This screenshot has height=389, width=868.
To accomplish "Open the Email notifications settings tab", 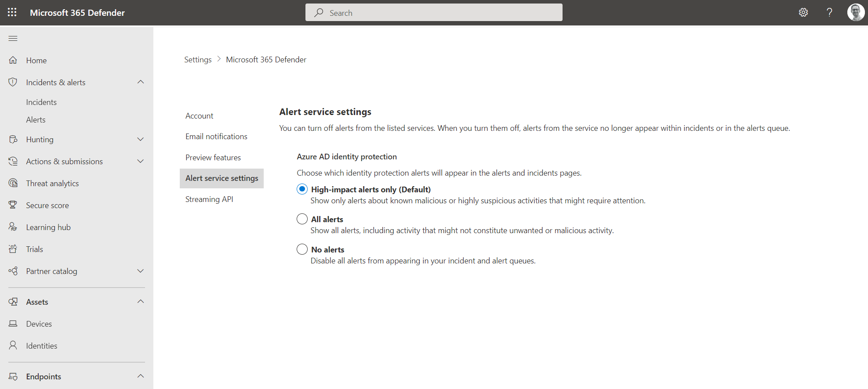I will click(x=216, y=137).
